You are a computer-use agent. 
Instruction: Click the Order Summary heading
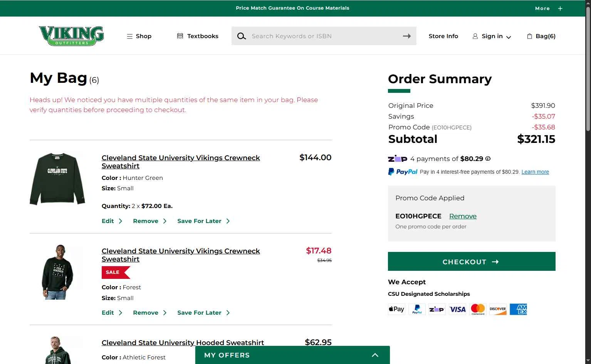[440, 79]
